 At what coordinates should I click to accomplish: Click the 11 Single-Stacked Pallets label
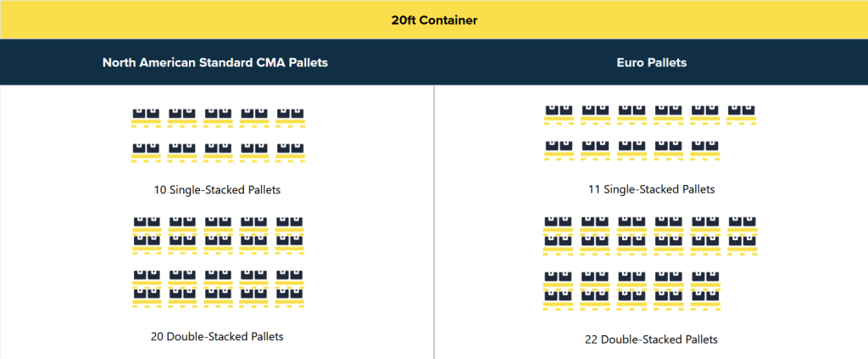pyautogui.click(x=650, y=189)
